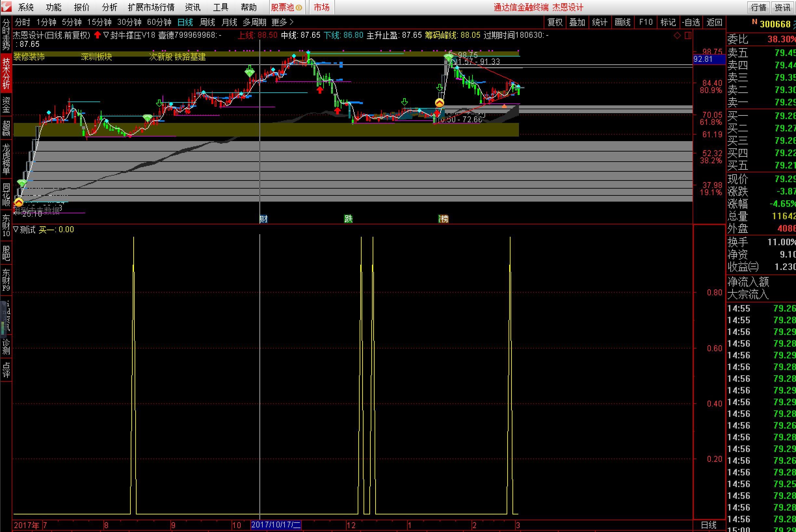This screenshot has height=532, width=796.
Task: Open the 超赢 side tab
Action: coord(6,128)
